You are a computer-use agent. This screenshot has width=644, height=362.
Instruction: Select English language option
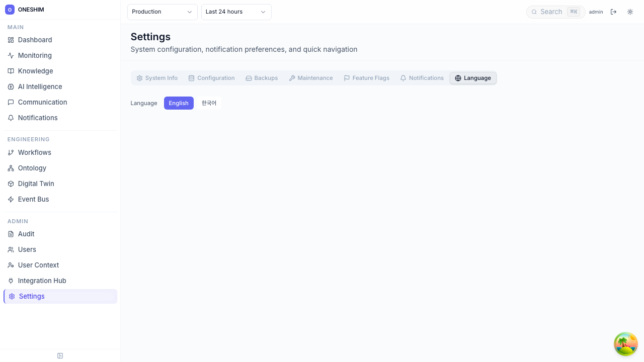pos(179,103)
